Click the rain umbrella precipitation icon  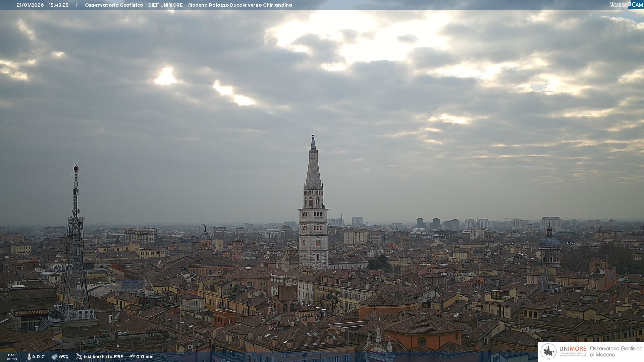132,357
